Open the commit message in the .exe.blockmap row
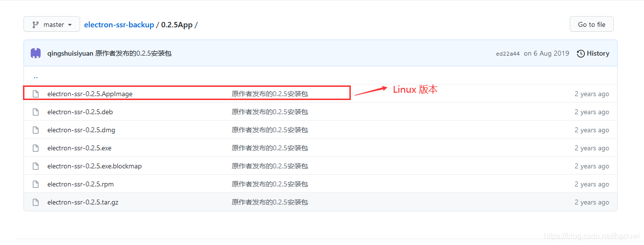644x245 pixels. pyautogui.click(x=270, y=166)
